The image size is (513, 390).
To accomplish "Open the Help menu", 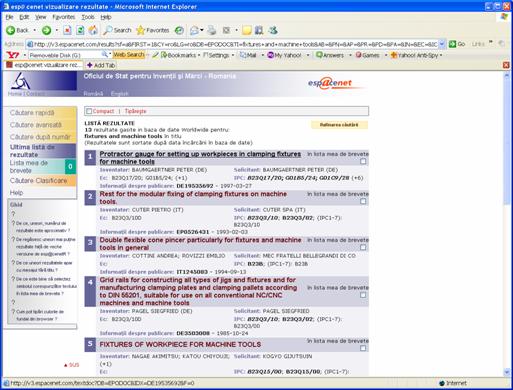I will 106,17.
